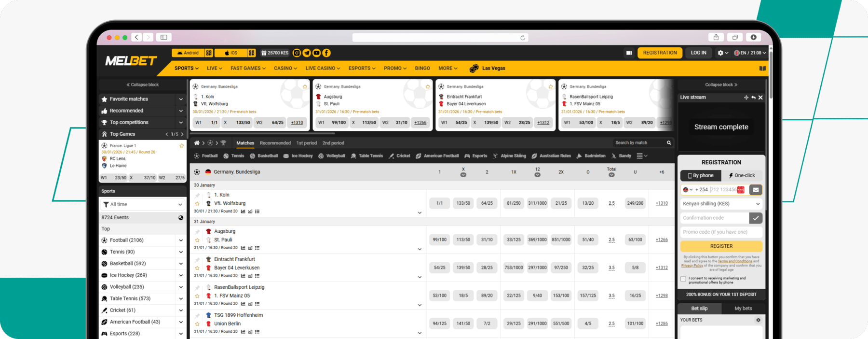Favorite the Eintracht Frankfurt top card

click(551, 87)
